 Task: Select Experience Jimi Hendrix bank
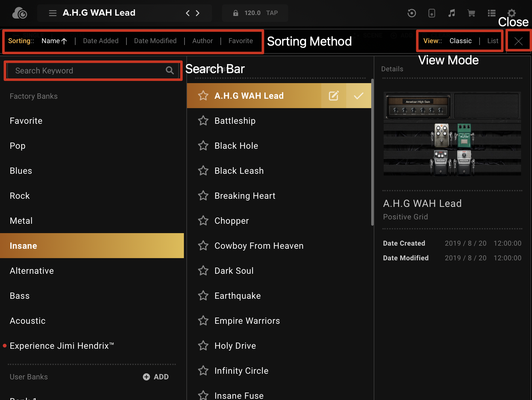pyautogui.click(x=92, y=346)
